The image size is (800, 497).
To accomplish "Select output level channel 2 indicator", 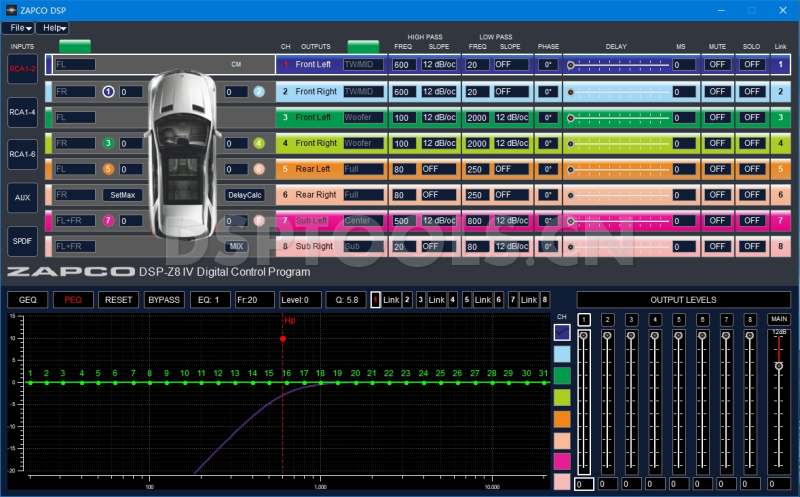I will (x=607, y=319).
